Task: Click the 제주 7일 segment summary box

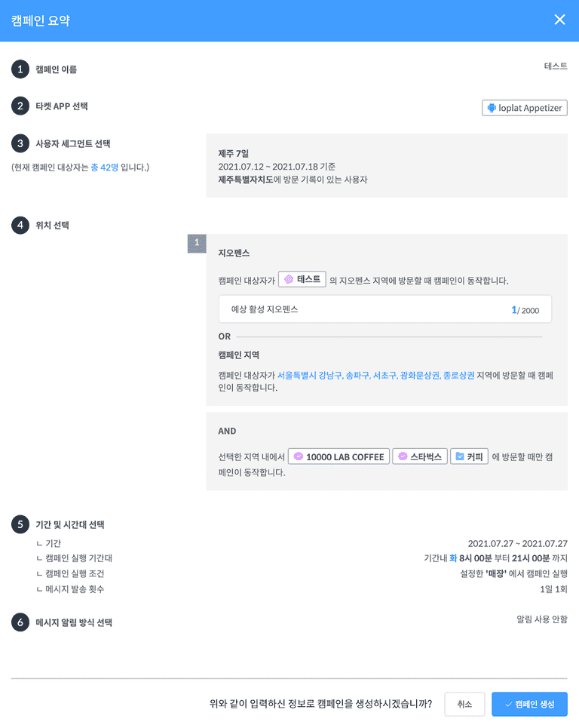Action: 387,166
